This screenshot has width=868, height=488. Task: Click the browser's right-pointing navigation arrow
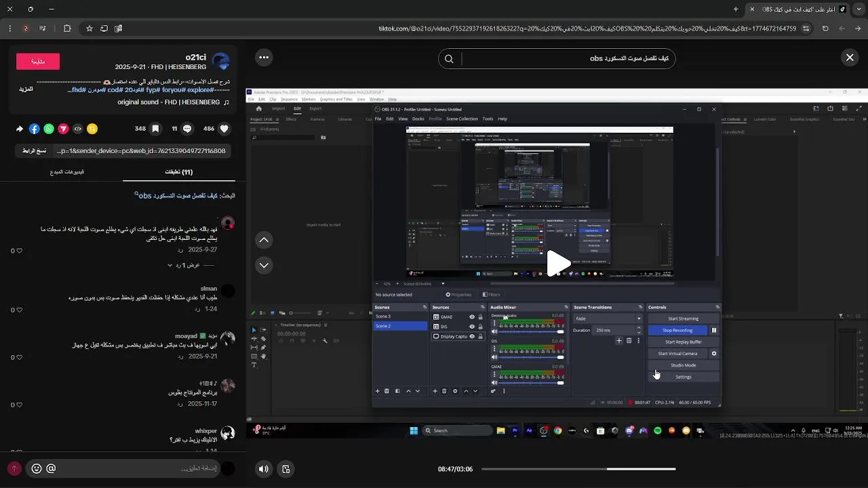point(858,28)
